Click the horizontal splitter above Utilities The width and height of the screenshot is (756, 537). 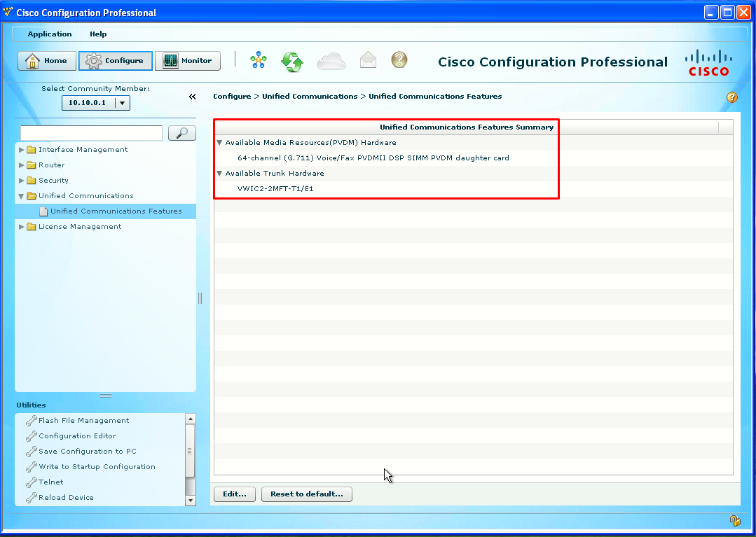(106, 396)
